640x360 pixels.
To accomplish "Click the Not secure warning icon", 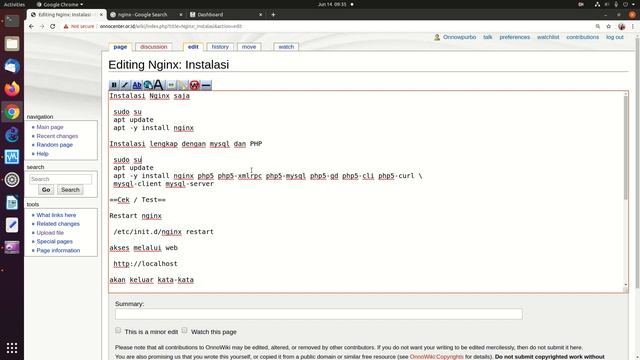I will coord(66,26).
